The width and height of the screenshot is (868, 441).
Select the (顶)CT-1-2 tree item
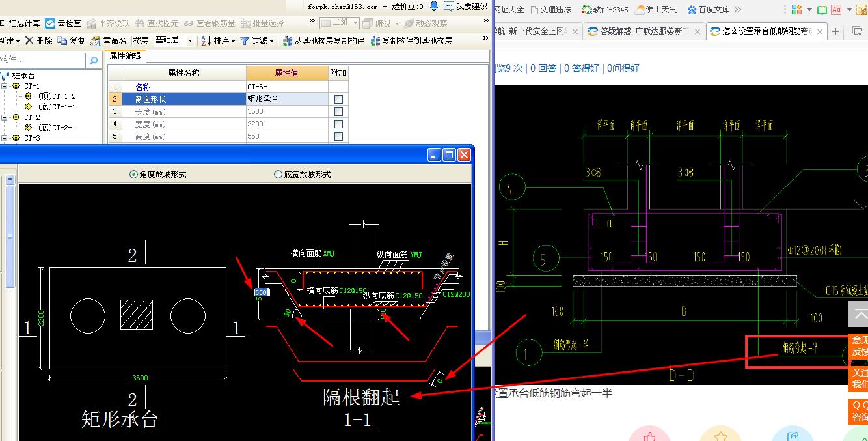tap(57, 96)
